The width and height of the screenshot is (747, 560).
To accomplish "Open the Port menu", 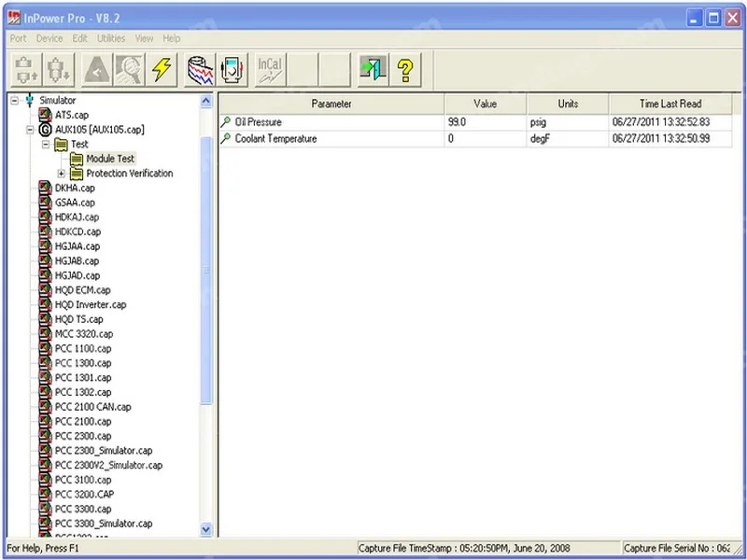I will pos(18,38).
